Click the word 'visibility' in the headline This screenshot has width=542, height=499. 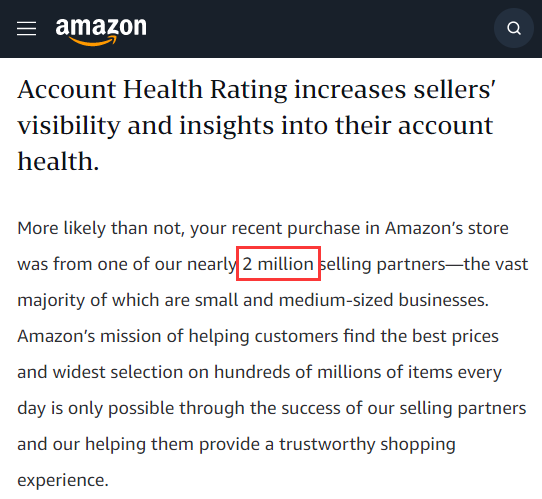69,126
